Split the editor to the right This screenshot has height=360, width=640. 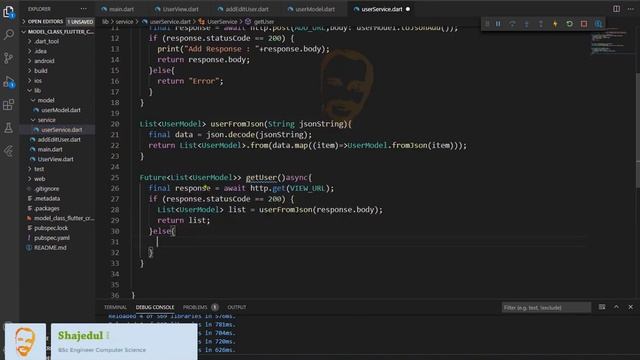[x=616, y=9]
